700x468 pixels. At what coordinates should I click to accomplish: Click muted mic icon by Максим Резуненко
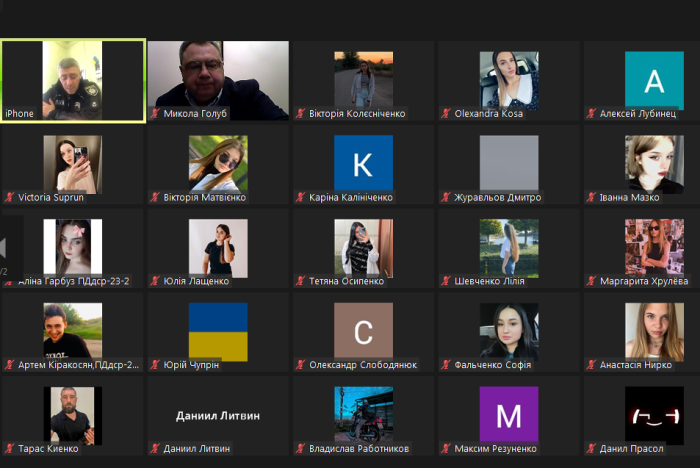(446, 449)
